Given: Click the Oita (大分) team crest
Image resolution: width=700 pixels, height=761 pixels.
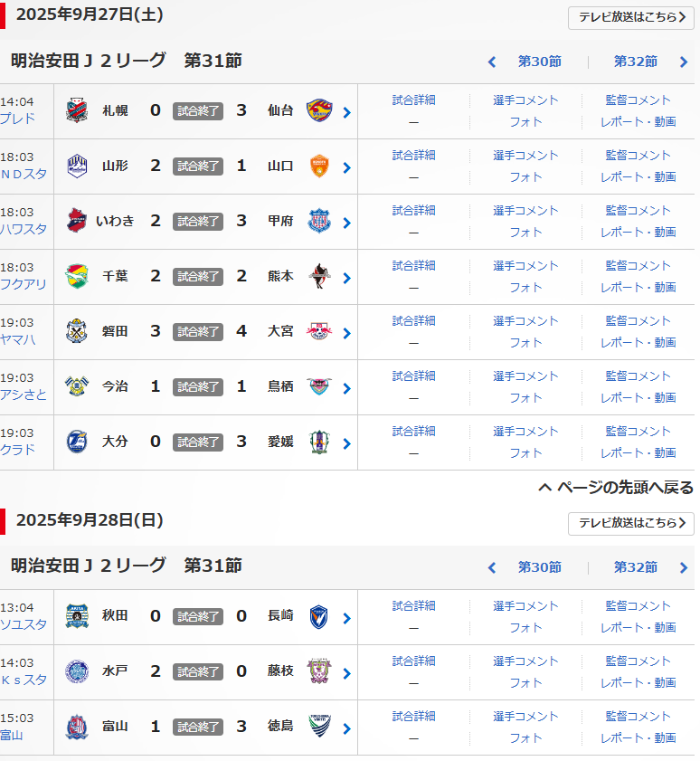Looking at the screenshot, I should pos(77,442).
